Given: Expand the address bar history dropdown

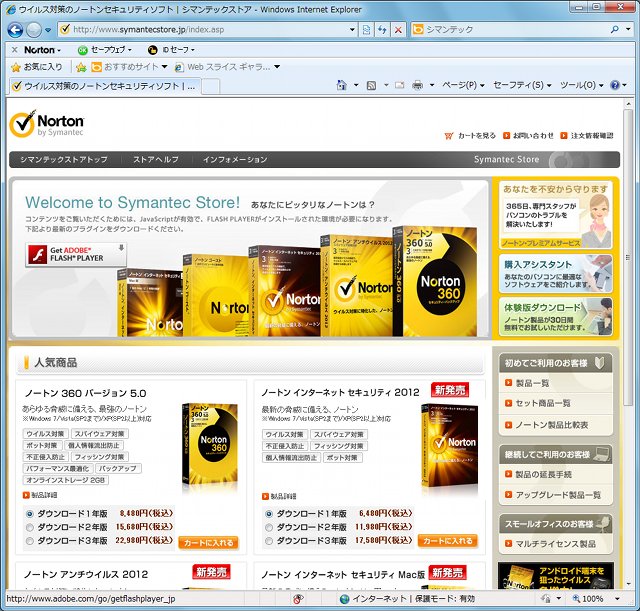Looking at the screenshot, I should (x=352, y=29).
